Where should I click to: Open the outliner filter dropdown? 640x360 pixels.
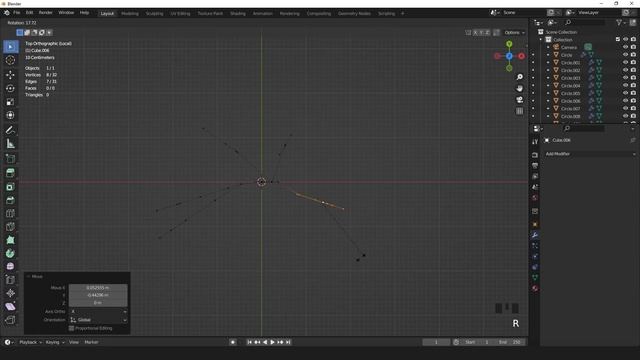[x=621, y=23]
